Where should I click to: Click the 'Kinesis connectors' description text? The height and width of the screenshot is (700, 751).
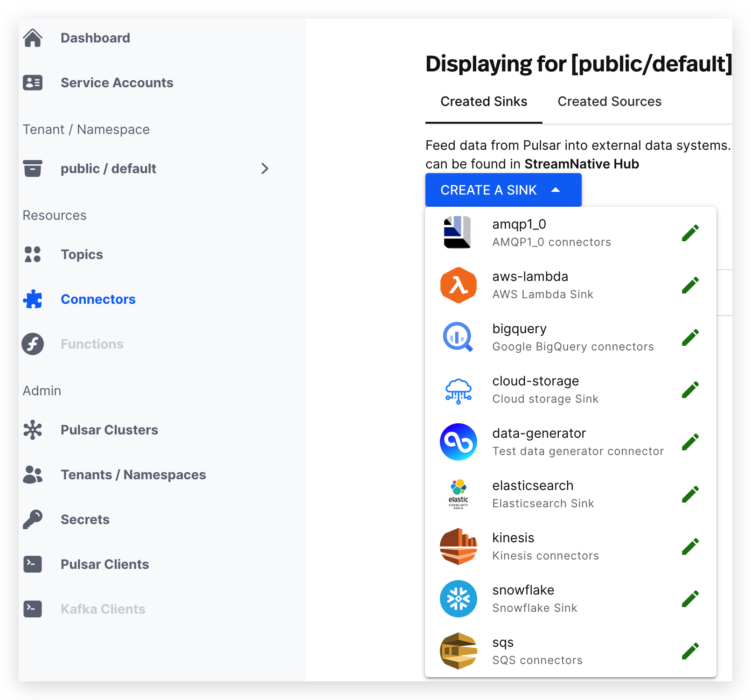(545, 556)
